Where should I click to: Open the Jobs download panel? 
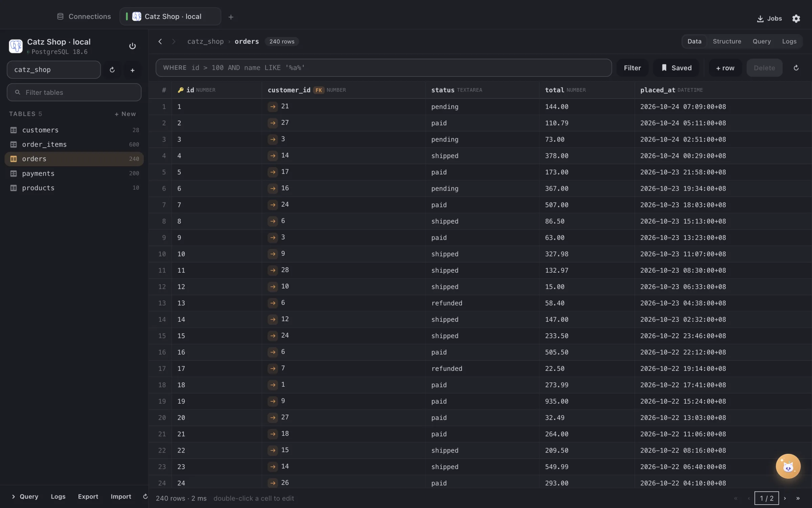(x=769, y=19)
